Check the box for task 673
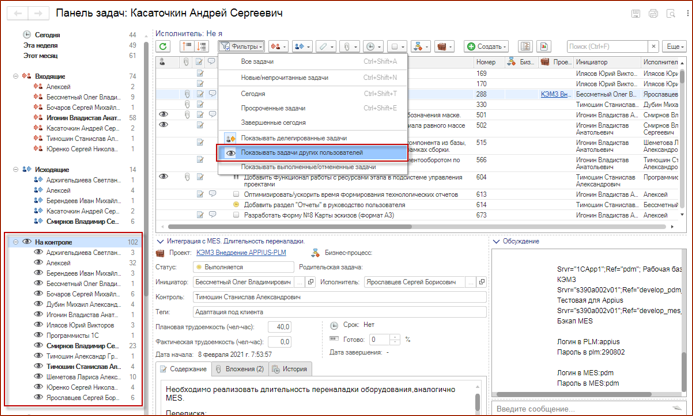Image resolution: width=693 pixels, height=416 pixels. [x=236, y=215]
